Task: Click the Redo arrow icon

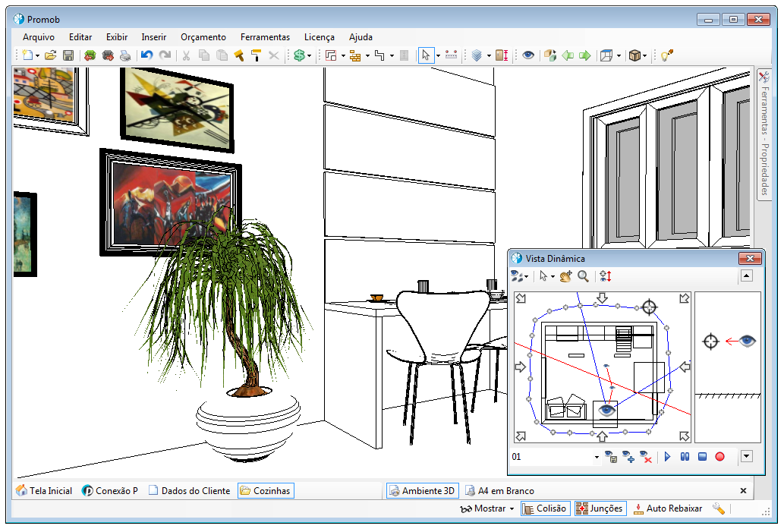Action: 165,55
